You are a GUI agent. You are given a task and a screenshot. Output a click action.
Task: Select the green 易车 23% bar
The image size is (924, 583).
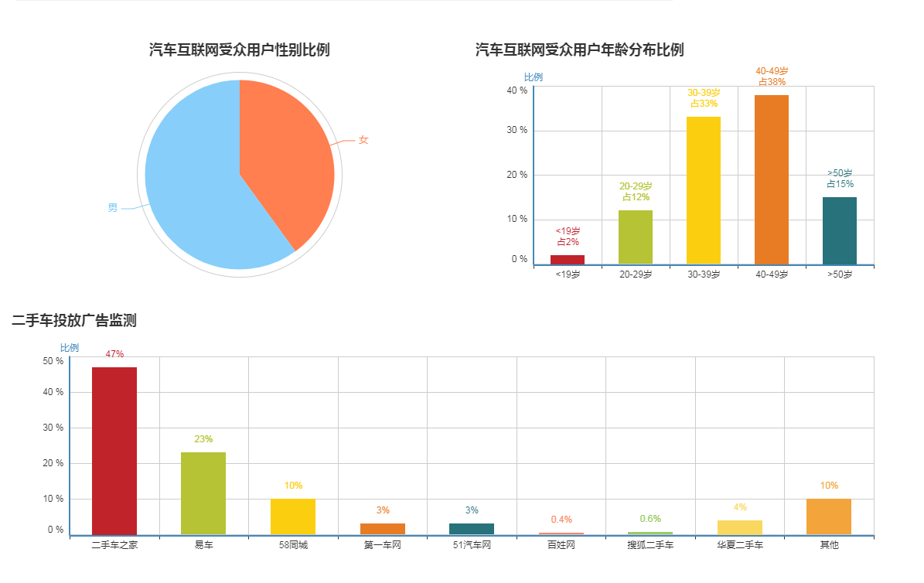click(x=203, y=493)
